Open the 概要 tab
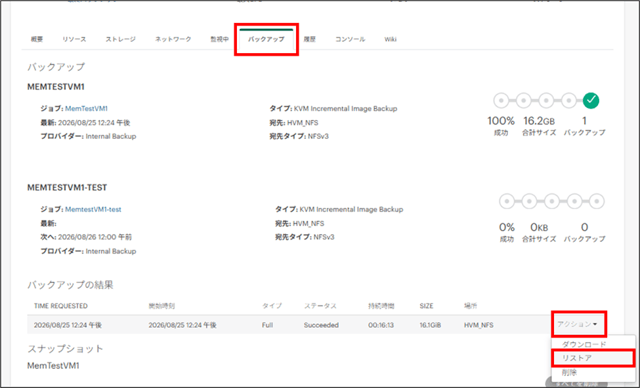The height and width of the screenshot is (388, 640). (37, 39)
